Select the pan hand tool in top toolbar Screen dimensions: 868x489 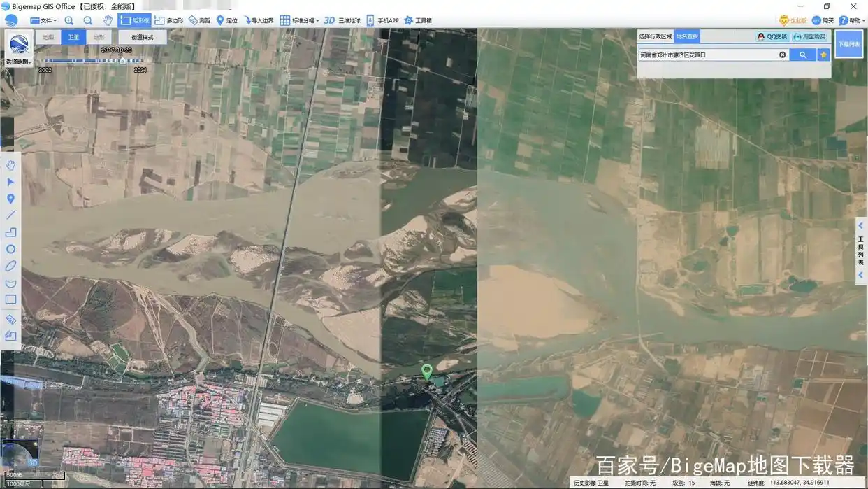pyautogui.click(x=108, y=20)
